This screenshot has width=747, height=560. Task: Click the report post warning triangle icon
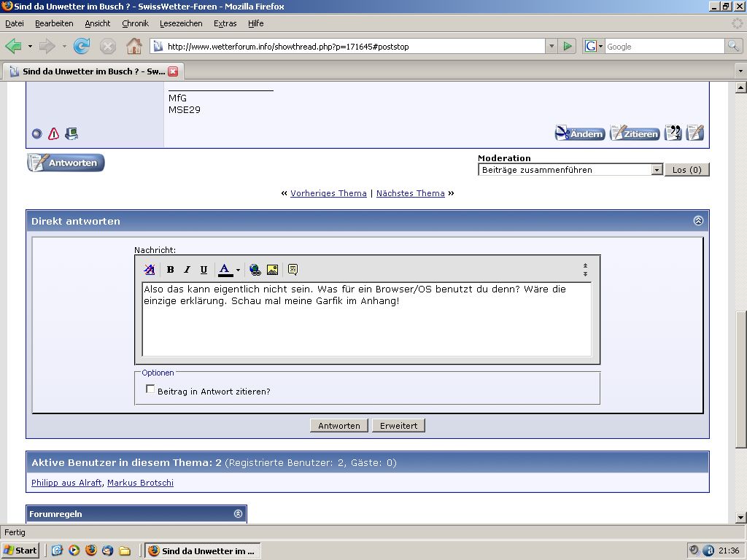pos(53,134)
